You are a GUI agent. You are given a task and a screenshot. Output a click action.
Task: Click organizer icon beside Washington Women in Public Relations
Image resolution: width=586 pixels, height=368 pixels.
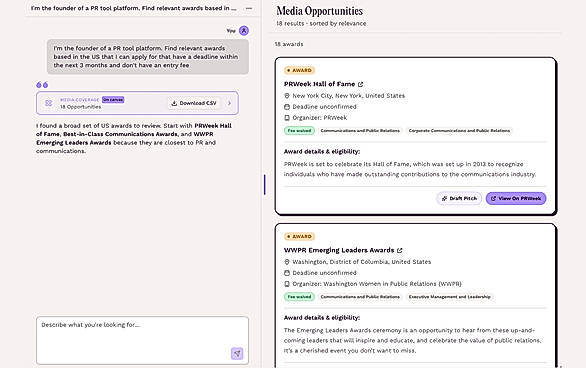[x=287, y=284]
